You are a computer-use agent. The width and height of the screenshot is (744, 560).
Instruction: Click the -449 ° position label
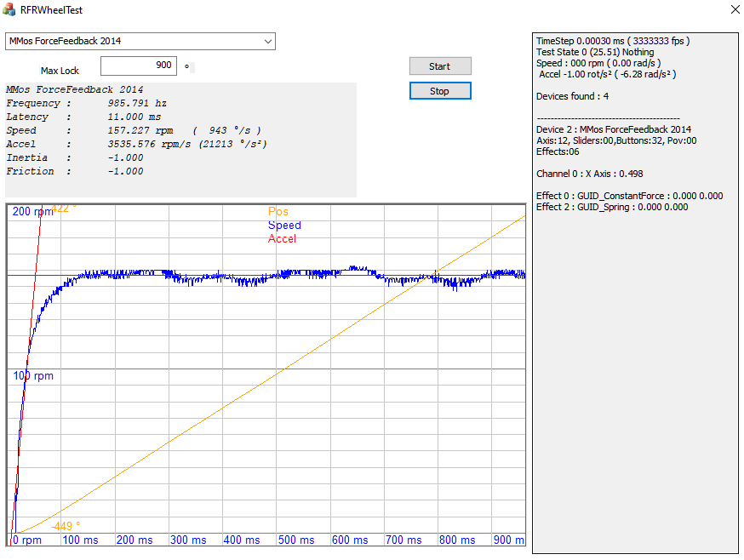pyautogui.click(x=66, y=526)
